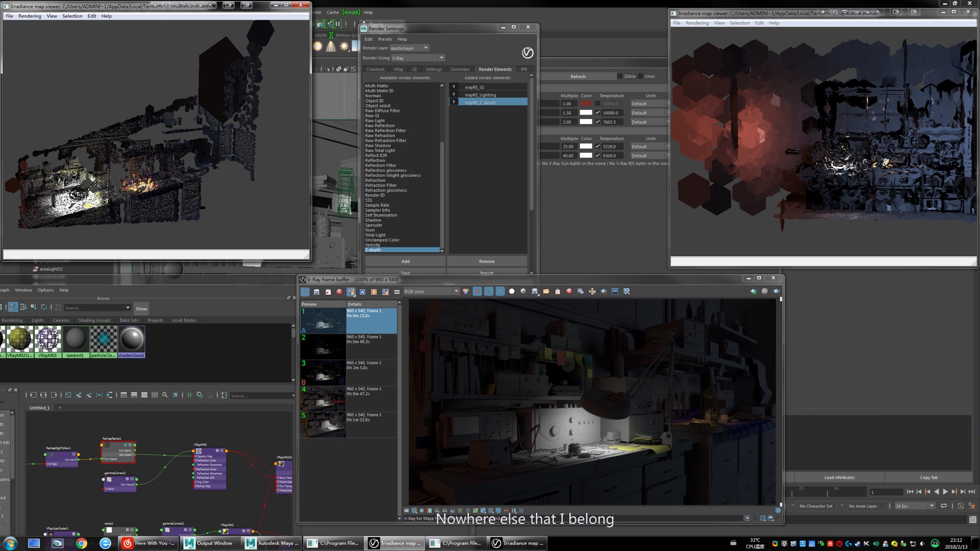Switch to the GI tab in Render Settings
The image size is (980, 551).
tap(414, 69)
